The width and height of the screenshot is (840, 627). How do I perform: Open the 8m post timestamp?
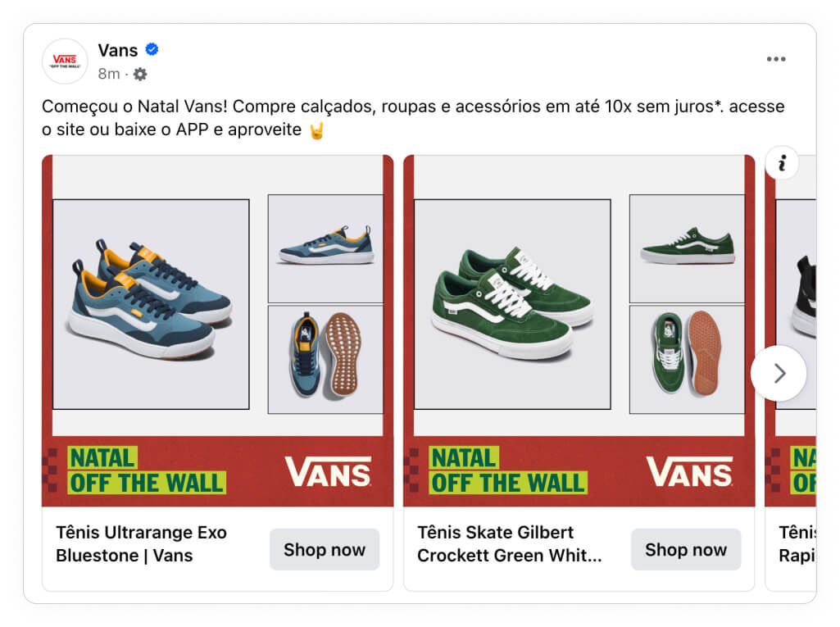[x=109, y=74]
